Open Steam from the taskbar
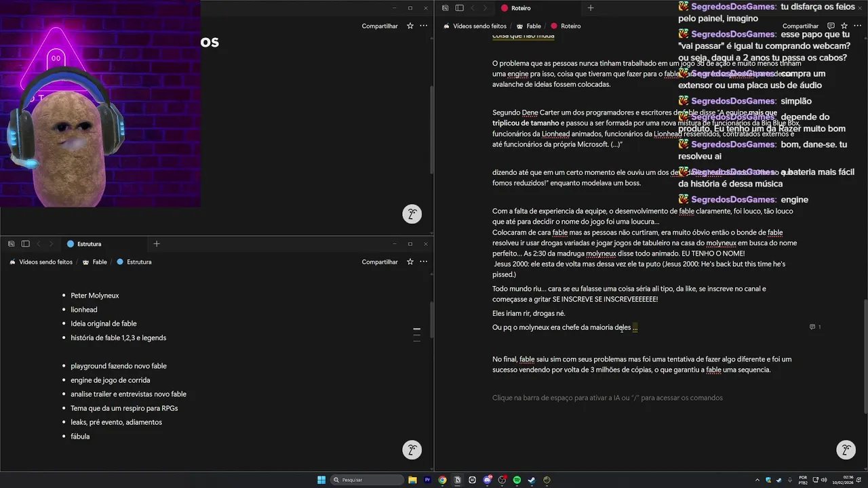The image size is (868, 488). coord(532,480)
